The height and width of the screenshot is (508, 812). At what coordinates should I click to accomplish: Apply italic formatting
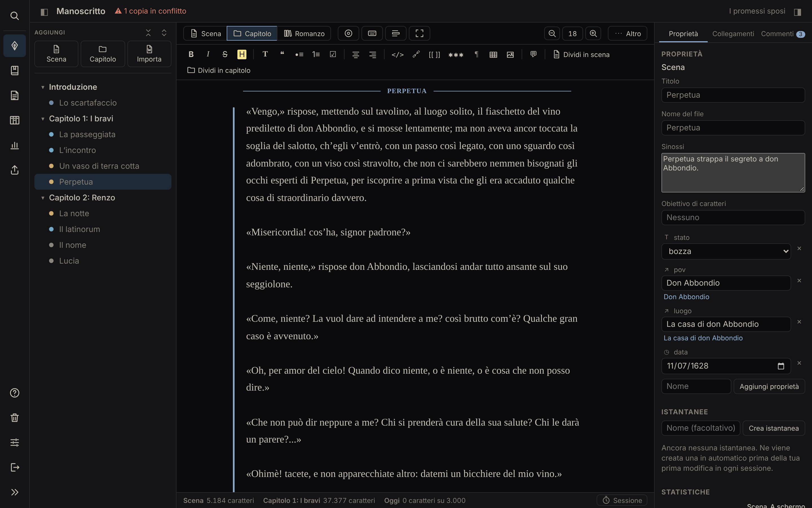pos(208,54)
